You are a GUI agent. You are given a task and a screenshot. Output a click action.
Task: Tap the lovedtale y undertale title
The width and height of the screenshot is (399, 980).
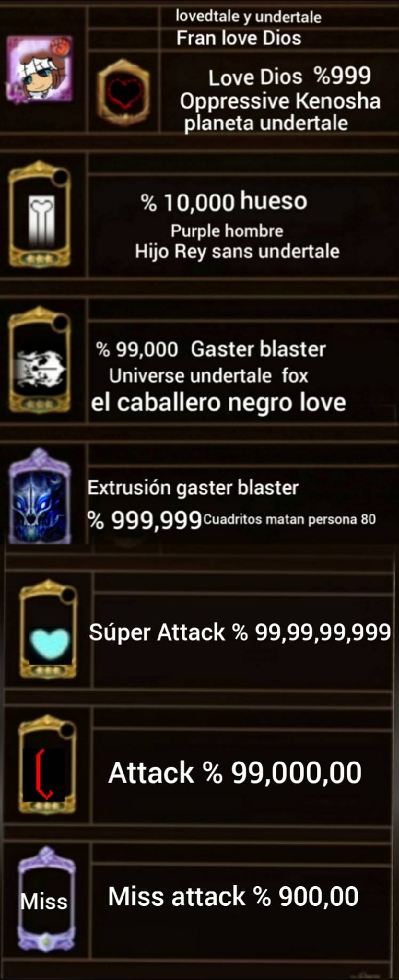point(249,17)
